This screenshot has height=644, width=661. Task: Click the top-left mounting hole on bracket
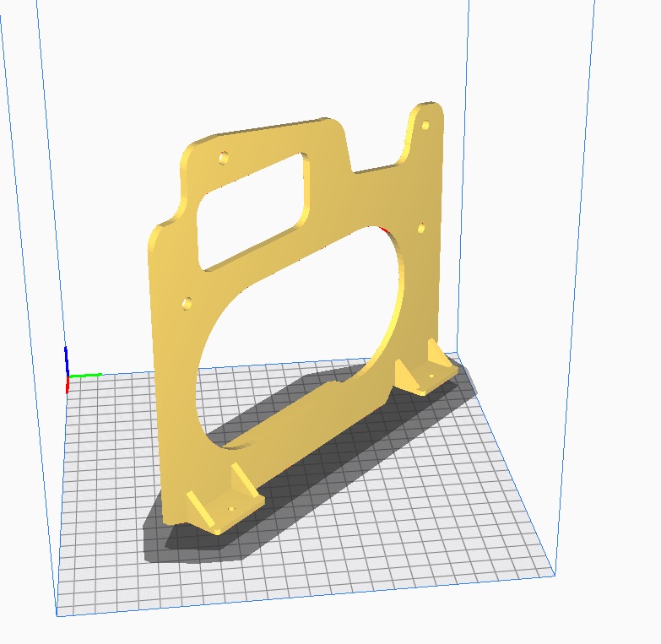224,157
